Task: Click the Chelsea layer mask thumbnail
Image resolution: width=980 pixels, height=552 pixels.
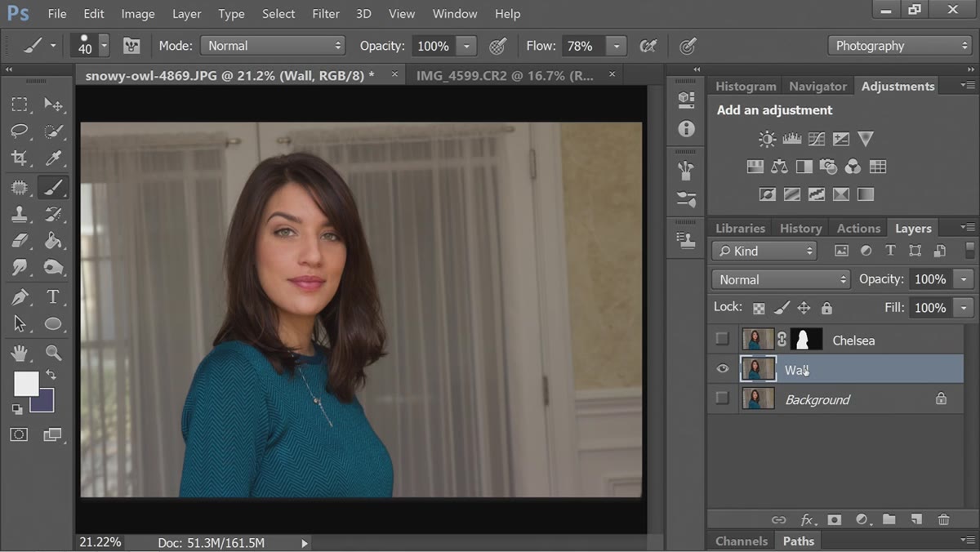Action: click(x=806, y=339)
